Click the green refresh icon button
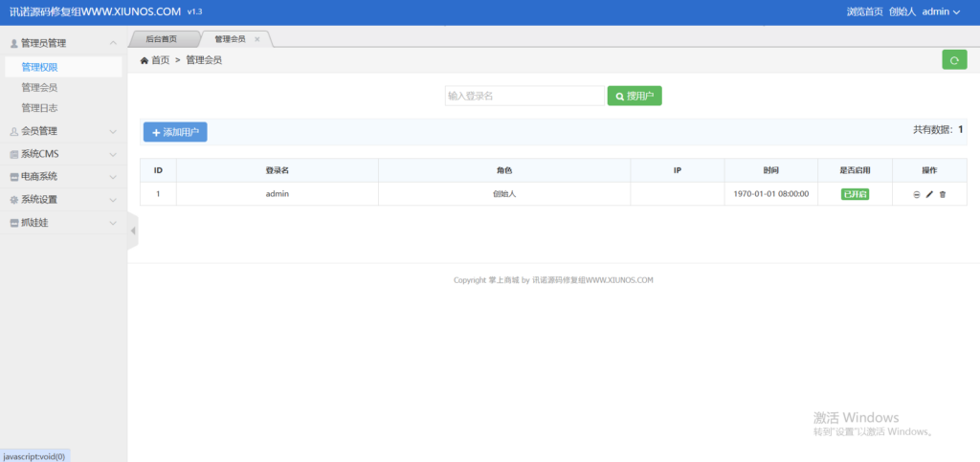Viewport: 980px width, 462px height. point(953,60)
